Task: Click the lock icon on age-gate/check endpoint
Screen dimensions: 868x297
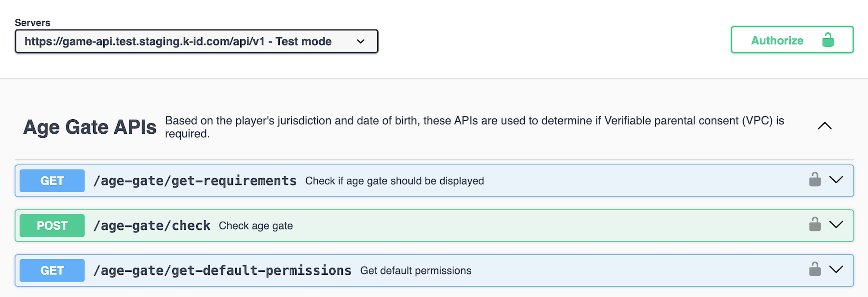Action: [x=814, y=225]
